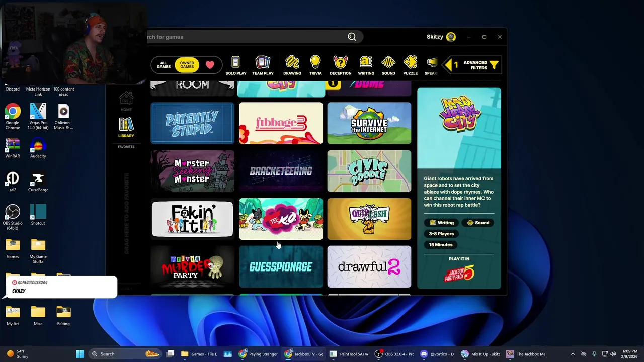644x362 pixels.
Task: Open My Game Stuffz desktop folder
Action: pos(38,251)
